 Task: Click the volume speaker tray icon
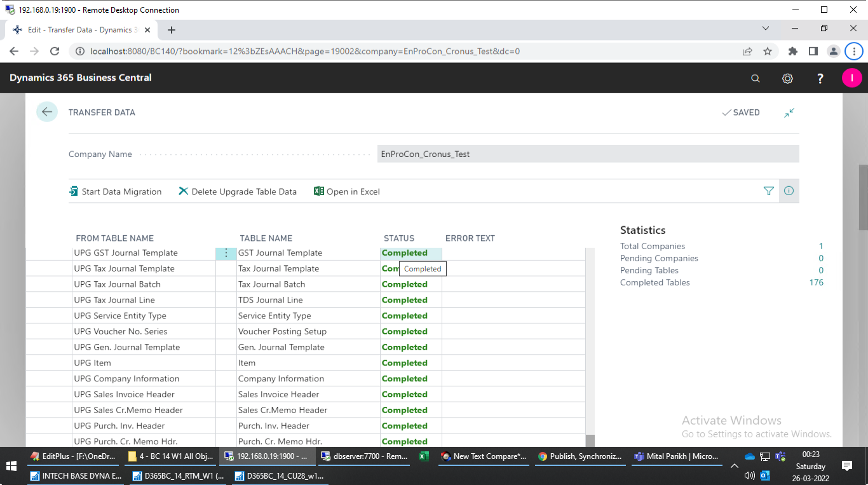click(x=749, y=475)
